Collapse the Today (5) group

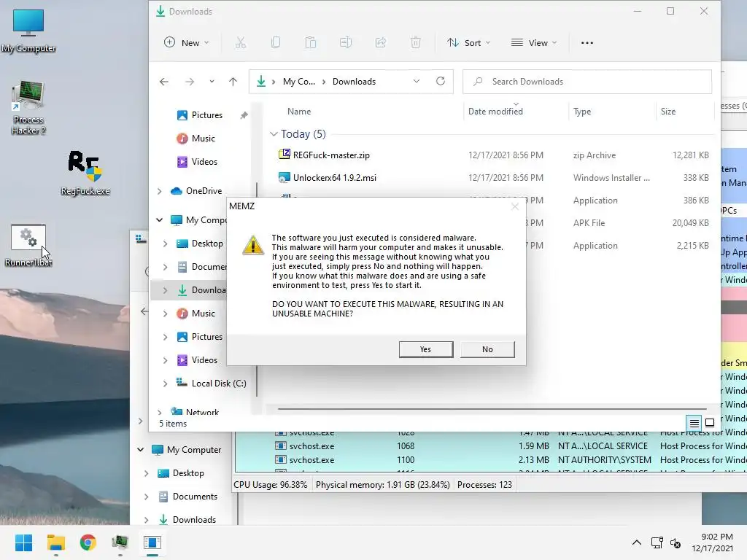pyautogui.click(x=274, y=134)
